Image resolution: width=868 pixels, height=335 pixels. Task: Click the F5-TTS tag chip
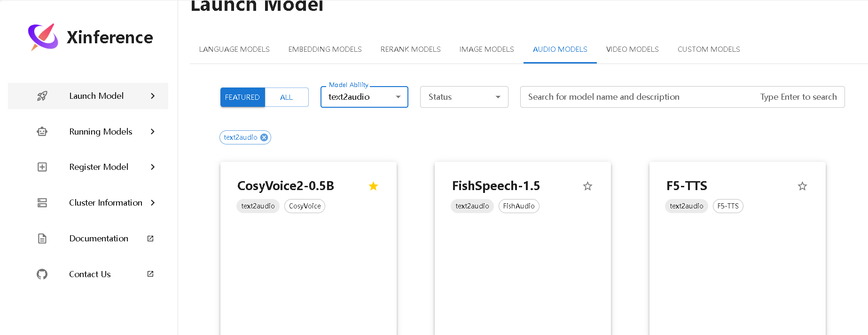(728, 206)
